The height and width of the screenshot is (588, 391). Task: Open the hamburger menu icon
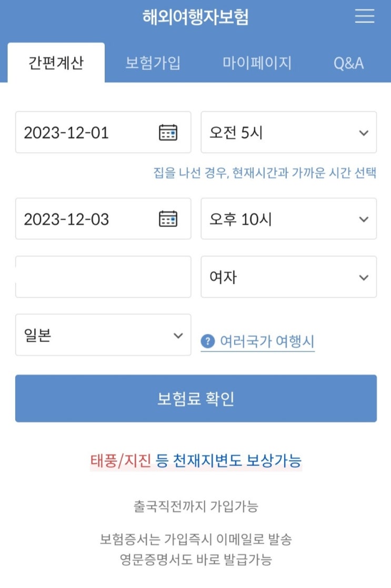[364, 16]
